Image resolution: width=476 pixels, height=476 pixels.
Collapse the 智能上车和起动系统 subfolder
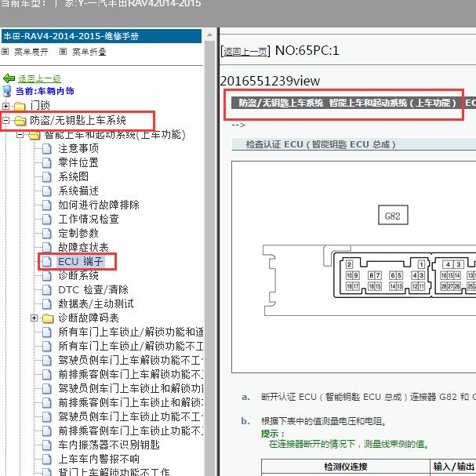[x=20, y=134]
